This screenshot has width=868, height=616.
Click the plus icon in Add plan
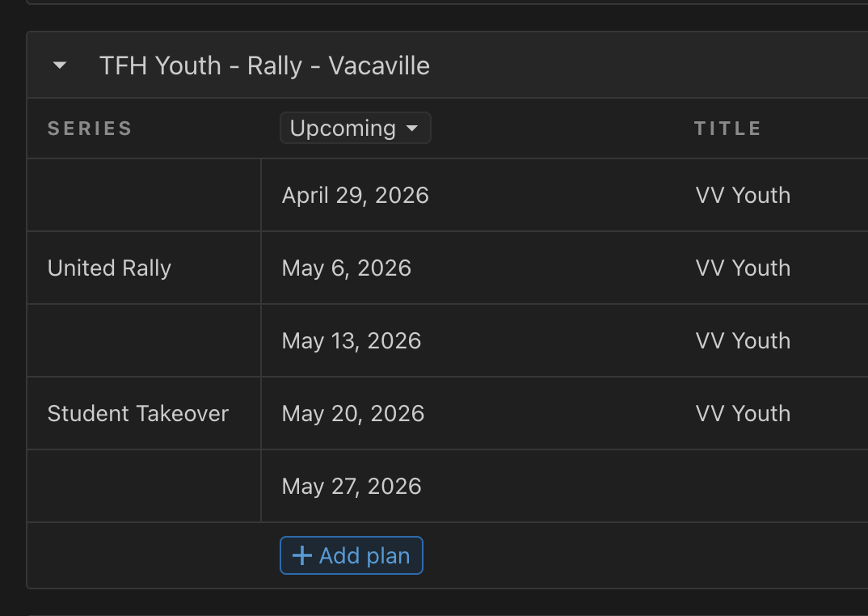pyautogui.click(x=301, y=555)
